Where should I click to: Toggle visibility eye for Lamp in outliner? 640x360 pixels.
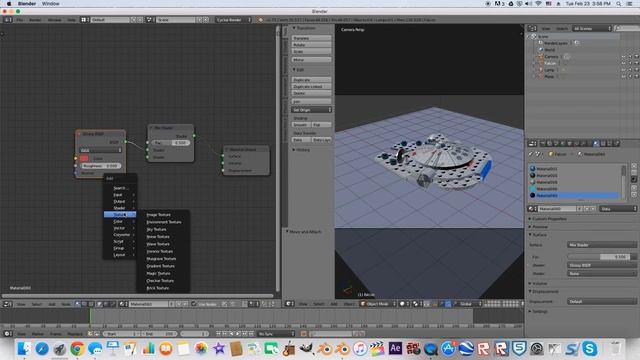coord(623,70)
